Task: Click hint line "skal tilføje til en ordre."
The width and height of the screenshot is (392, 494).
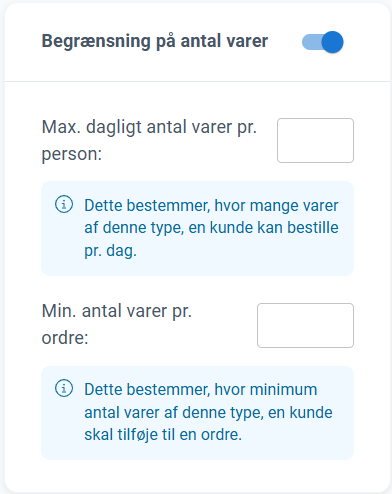Action: click(x=163, y=435)
